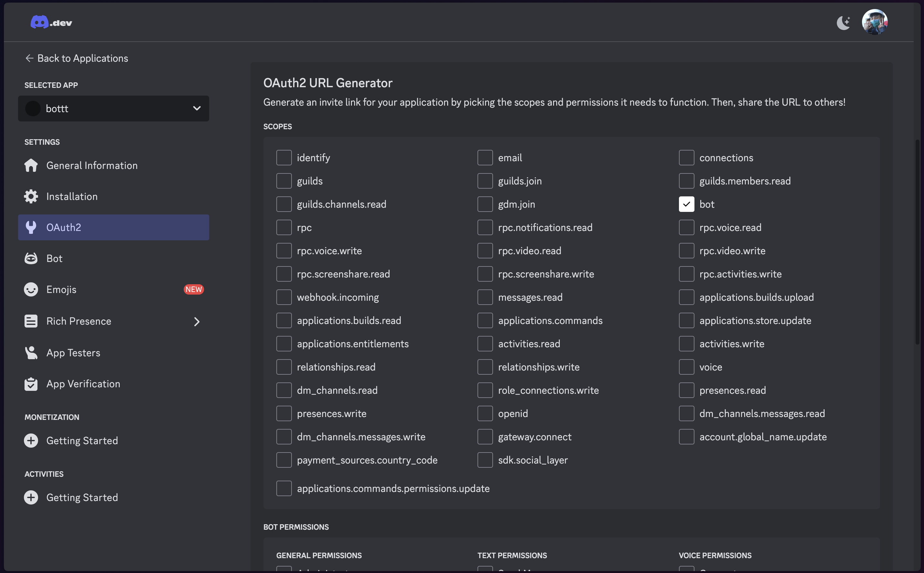This screenshot has height=573, width=924.
Task: Click the Bot settings icon
Action: pos(31,258)
